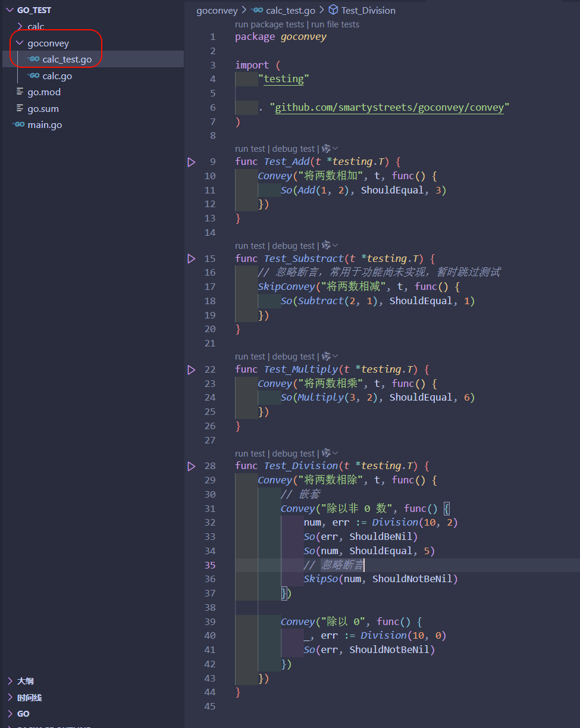Click the calc_test.go breadcrumb segment
This screenshot has width=580, height=728.
coord(291,10)
